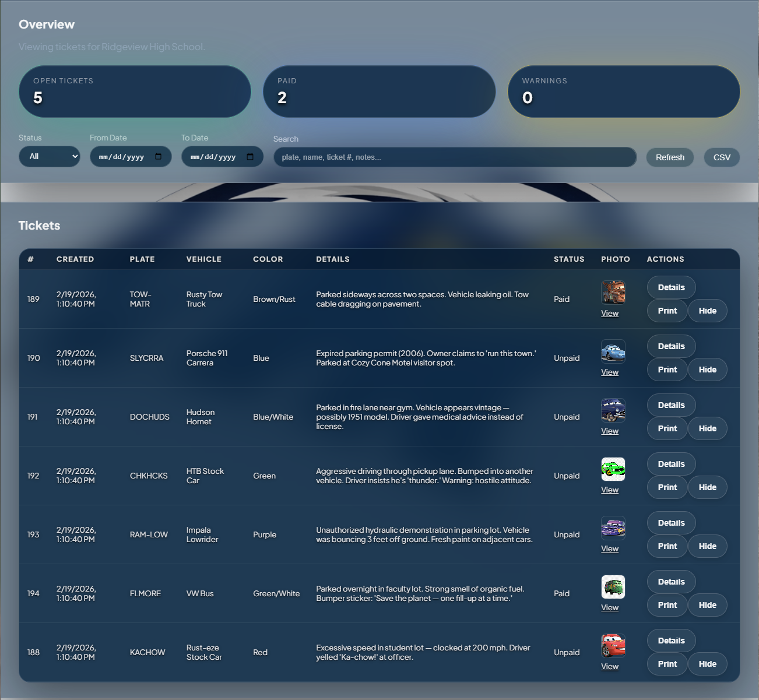Open View link for ticket 194's photo
The width and height of the screenshot is (759, 700).
point(610,607)
